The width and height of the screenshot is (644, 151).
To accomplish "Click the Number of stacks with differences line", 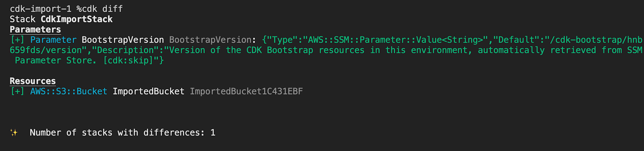I will (x=122, y=133).
